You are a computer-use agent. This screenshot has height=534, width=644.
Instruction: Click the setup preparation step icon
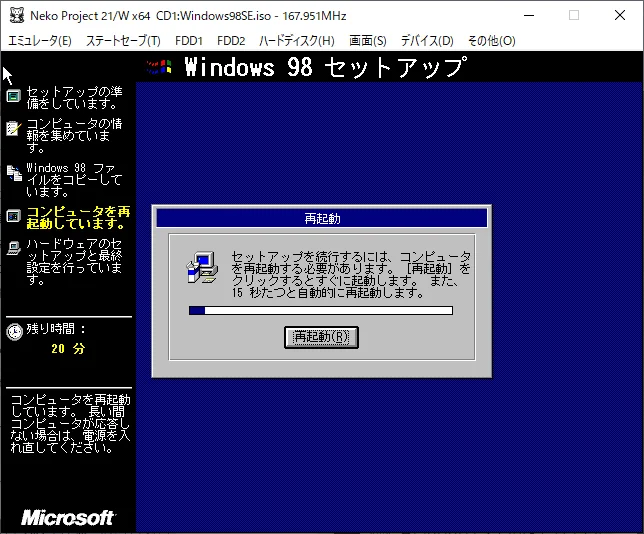point(14,96)
